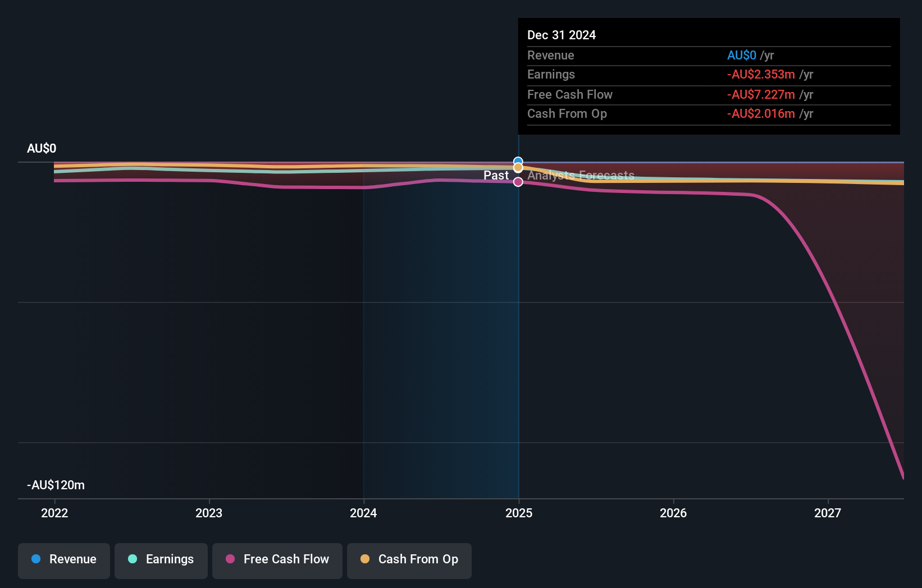Select the 2022 x-axis label
The height and width of the screenshot is (588, 922).
pos(54,513)
